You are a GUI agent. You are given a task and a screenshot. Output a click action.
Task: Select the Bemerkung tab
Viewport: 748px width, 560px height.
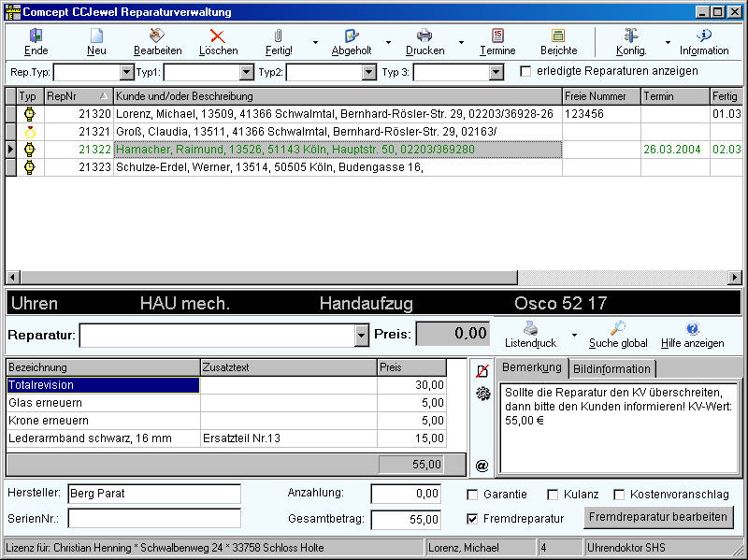(530, 366)
